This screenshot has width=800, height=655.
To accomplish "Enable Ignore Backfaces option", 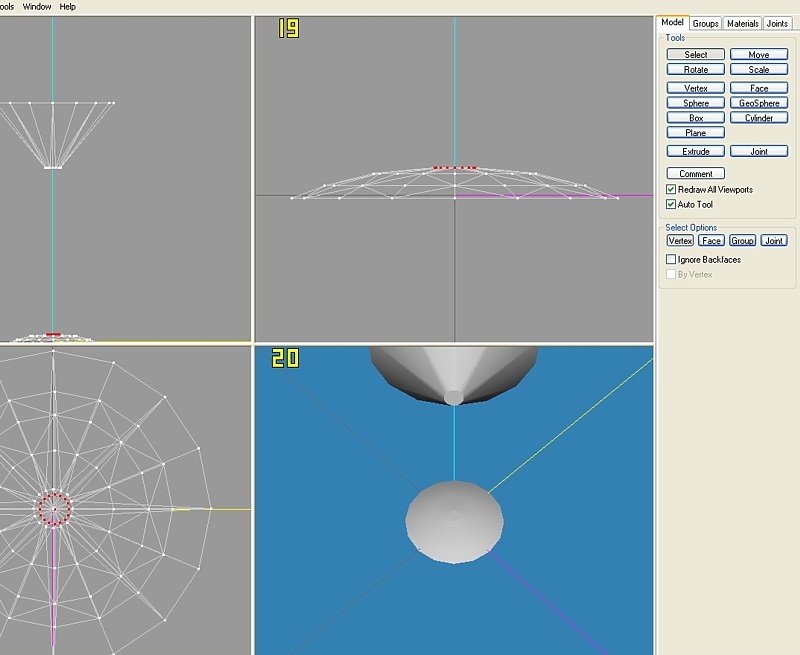I will click(671, 259).
